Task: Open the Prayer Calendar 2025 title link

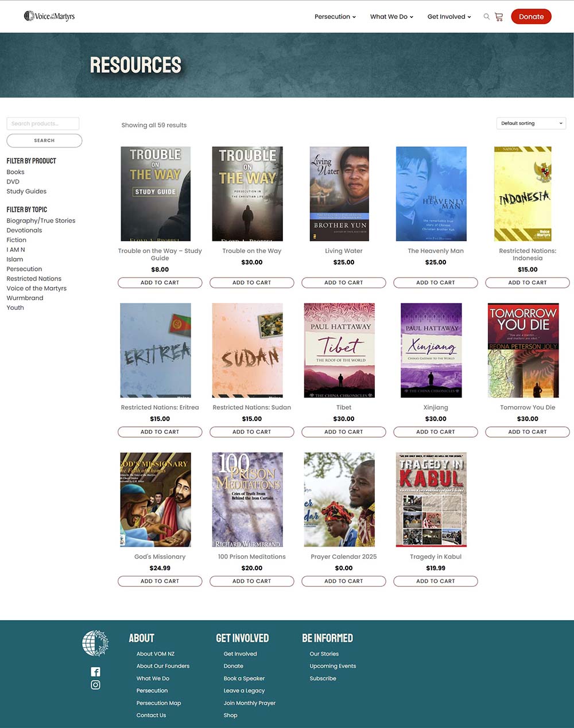Action: 344,557
